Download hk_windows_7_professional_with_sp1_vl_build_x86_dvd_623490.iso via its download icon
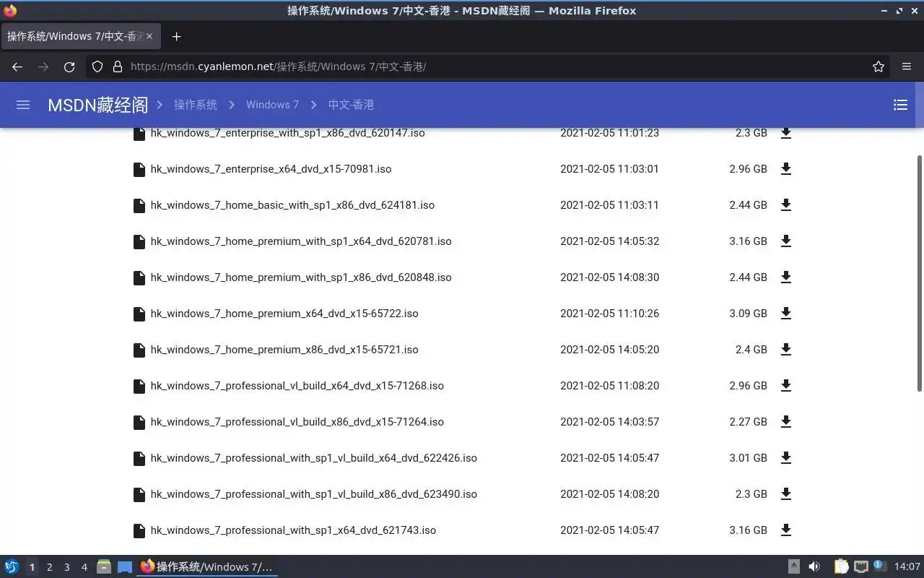This screenshot has height=578, width=924. point(786,494)
